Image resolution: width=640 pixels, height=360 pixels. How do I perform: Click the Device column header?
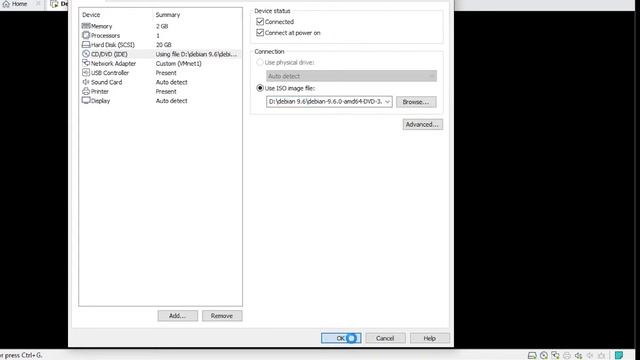[91, 15]
